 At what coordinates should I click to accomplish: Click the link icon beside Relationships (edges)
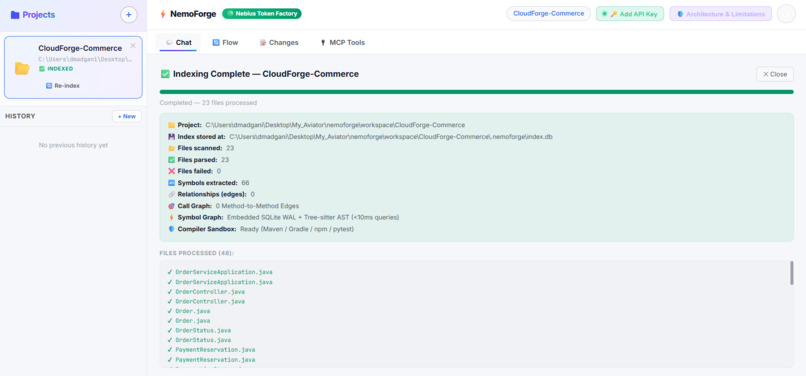[x=172, y=194]
